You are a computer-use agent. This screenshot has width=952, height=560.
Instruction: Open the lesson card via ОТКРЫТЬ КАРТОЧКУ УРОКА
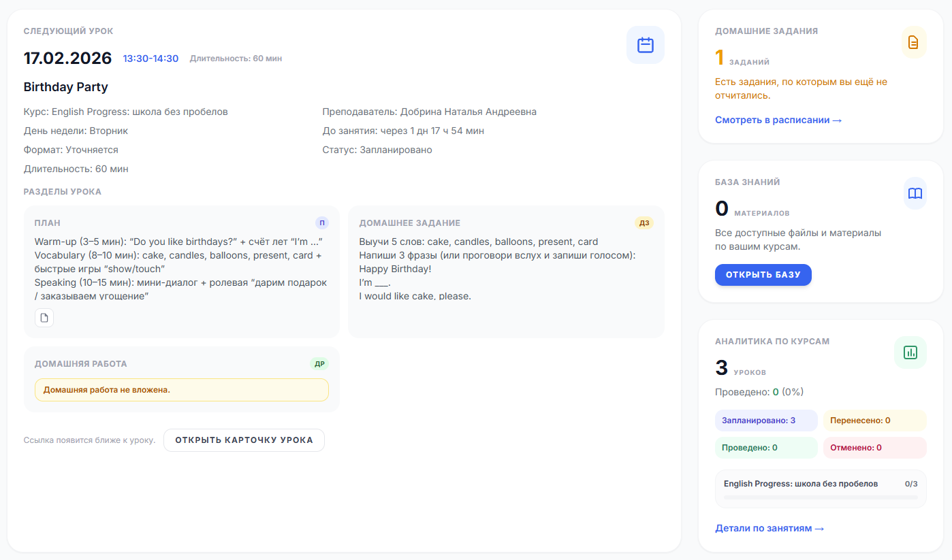click(244, 440)
